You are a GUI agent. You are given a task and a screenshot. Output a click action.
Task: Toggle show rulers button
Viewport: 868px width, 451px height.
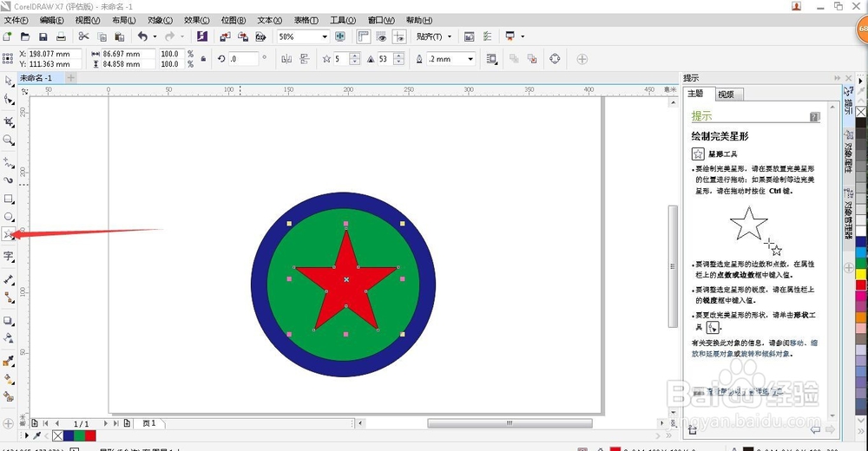coord(363,36)
